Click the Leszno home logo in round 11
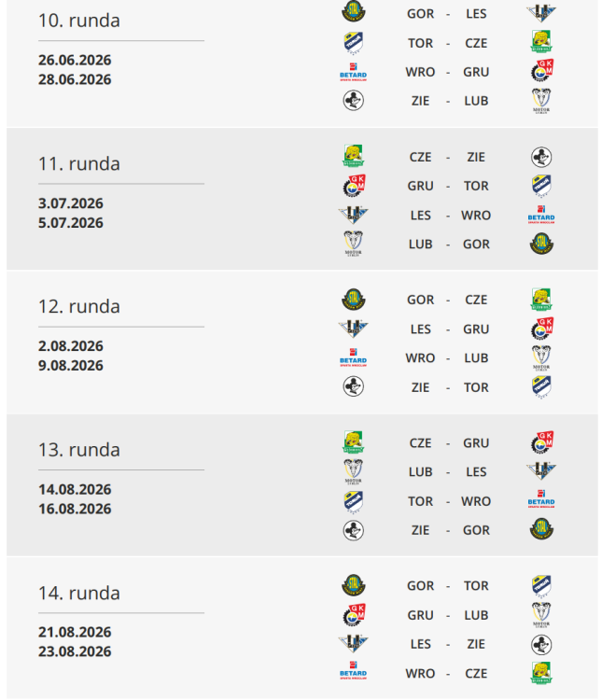The image size is (602, 700). tap(353, 215)
